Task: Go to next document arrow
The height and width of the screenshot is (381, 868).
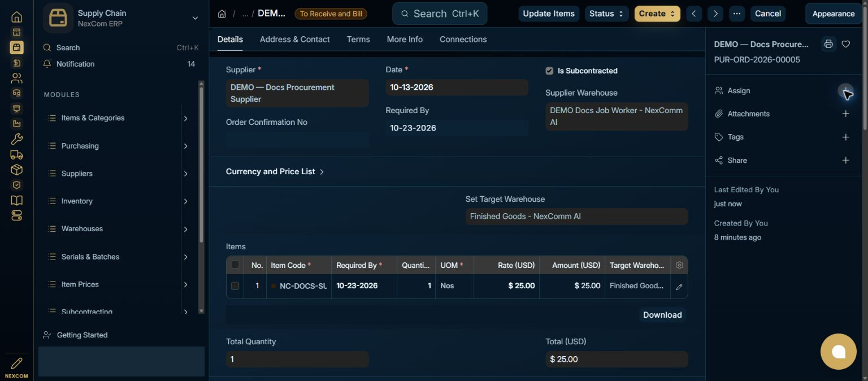Action: point(715,14)
